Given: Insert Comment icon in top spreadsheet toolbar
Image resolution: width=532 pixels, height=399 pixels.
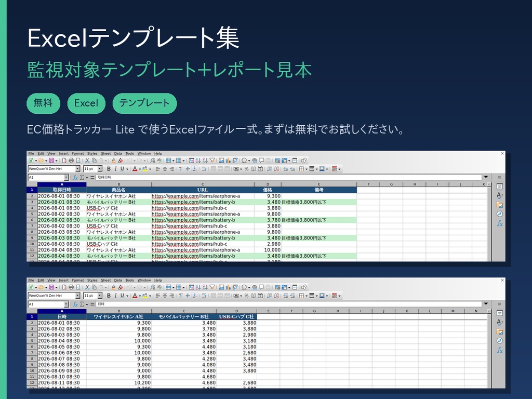Looking at the screenshot, I should [261, 161].
